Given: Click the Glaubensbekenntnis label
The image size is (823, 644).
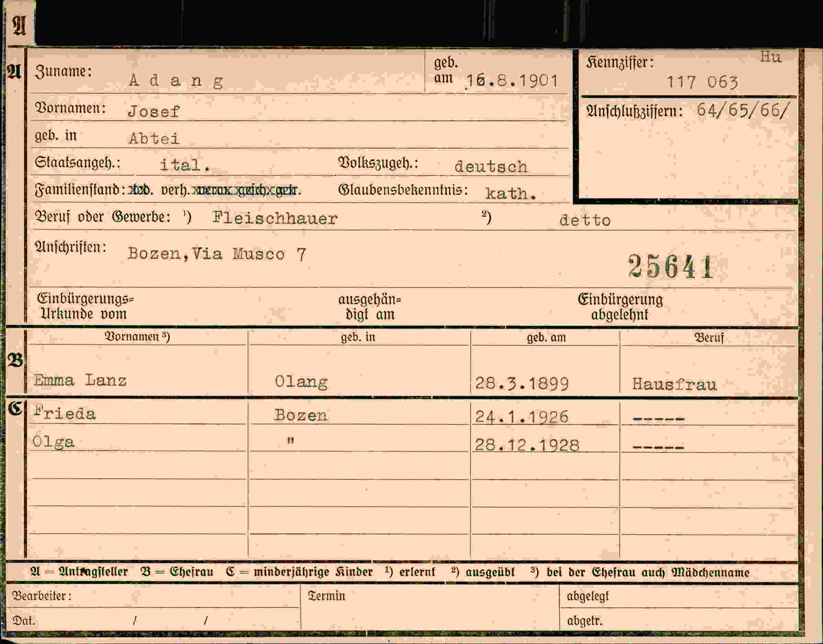Looking at the screenshot, I should (403, 189).
